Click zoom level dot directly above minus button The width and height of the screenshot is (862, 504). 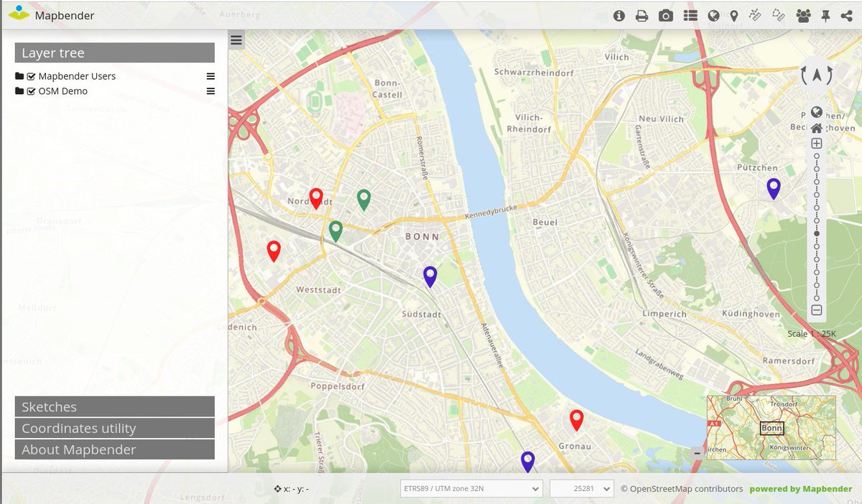tap(817, 297)
